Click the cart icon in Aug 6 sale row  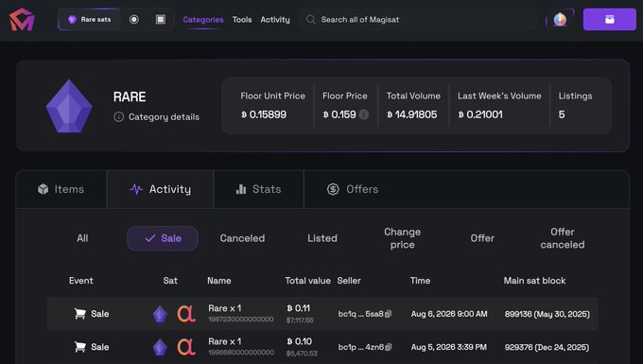[80, 314]
